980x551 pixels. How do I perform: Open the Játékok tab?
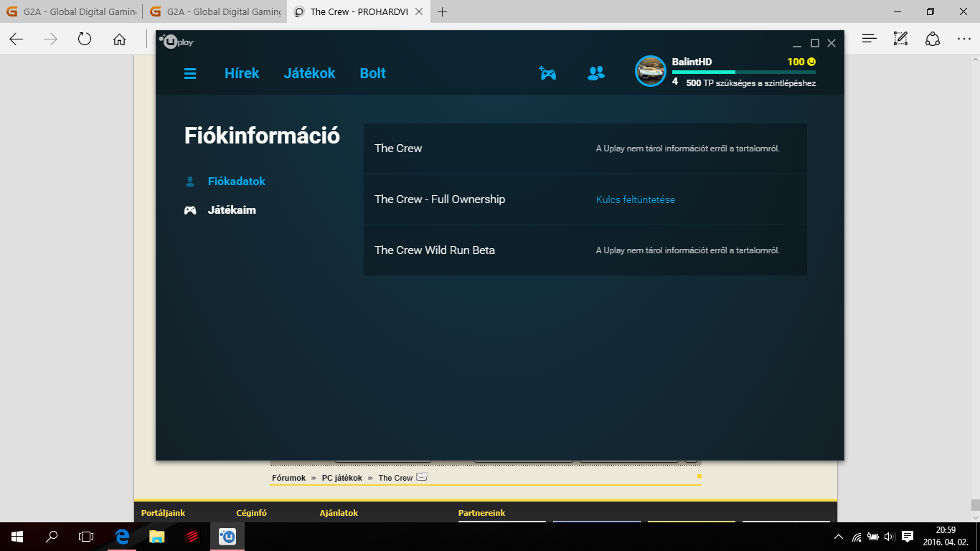click(309, 73)
